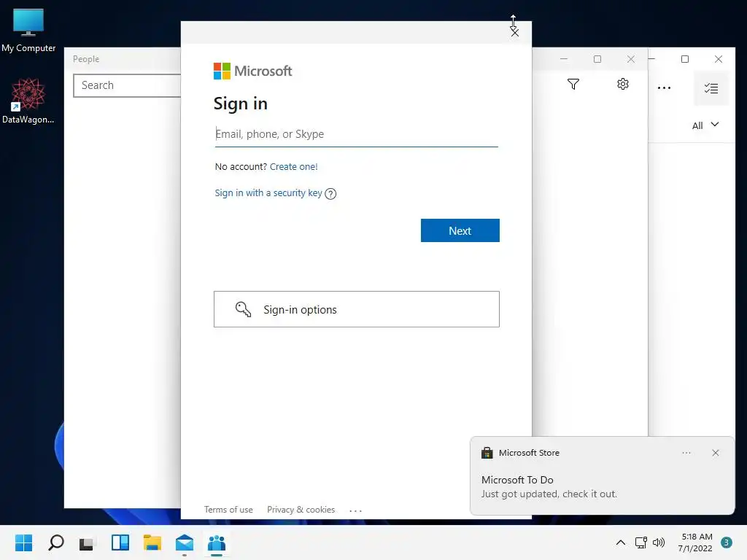Close the Microsoft sign-in dialog

click(x=514, y=32)
